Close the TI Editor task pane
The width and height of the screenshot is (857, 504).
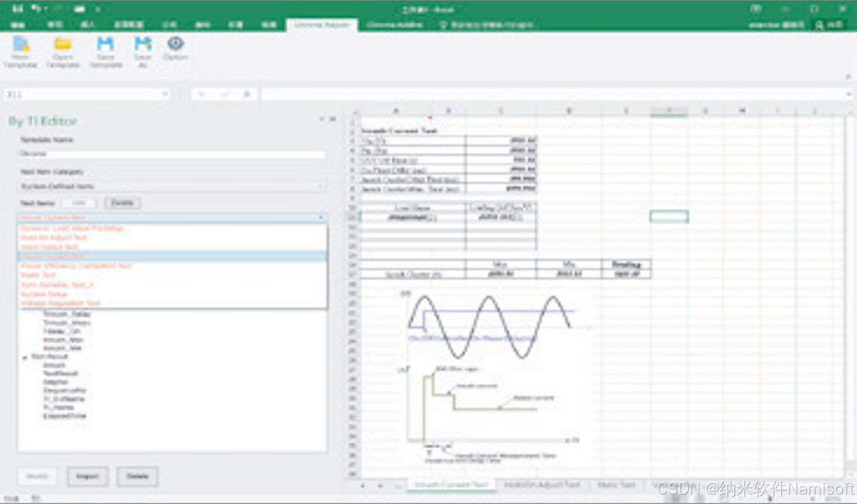(x=333, y=119)
